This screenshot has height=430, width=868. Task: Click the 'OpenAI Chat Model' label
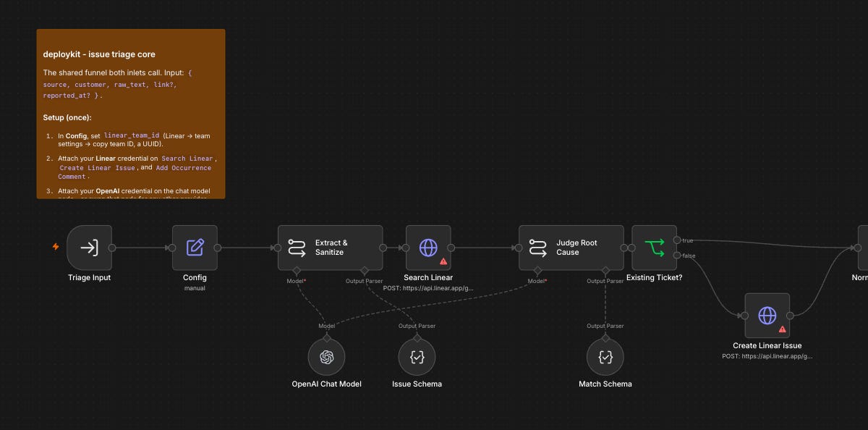326,384
